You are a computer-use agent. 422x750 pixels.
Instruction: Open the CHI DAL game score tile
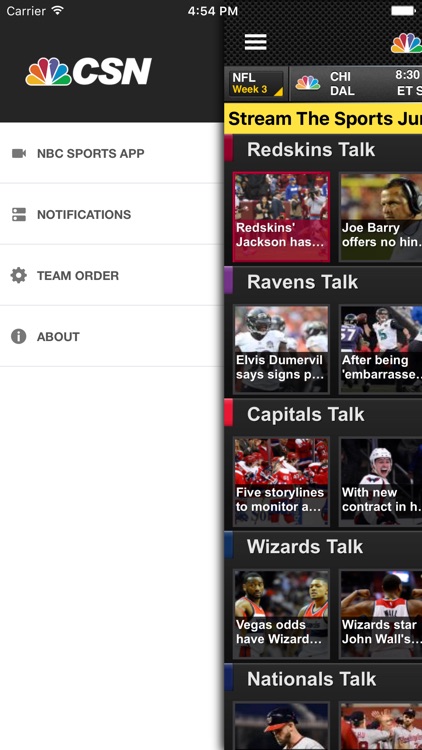356,83
